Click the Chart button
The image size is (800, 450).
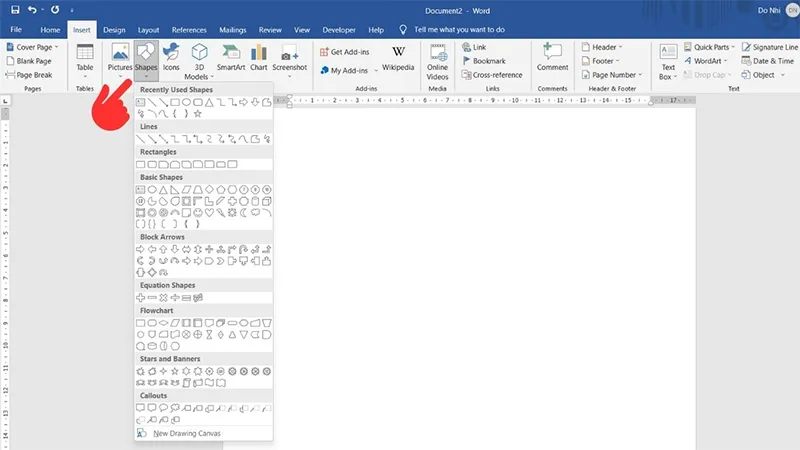pos(259,58)
